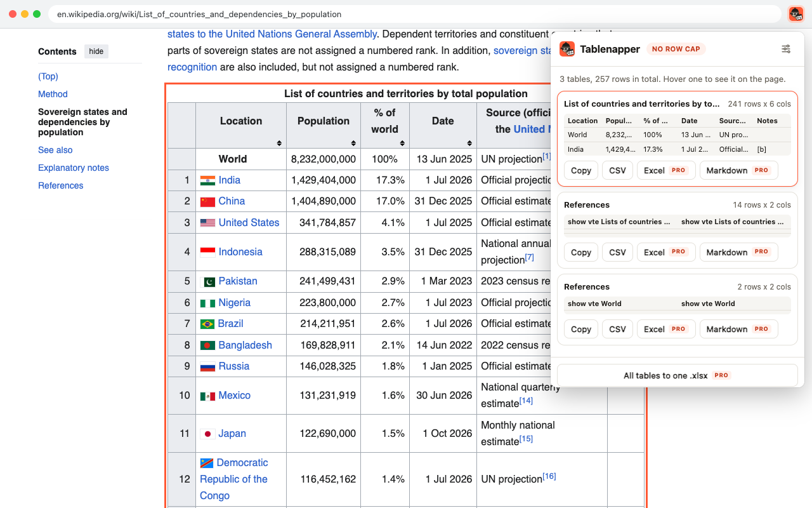Export 2-row References table as Markdown

click(x=738, y=329)
